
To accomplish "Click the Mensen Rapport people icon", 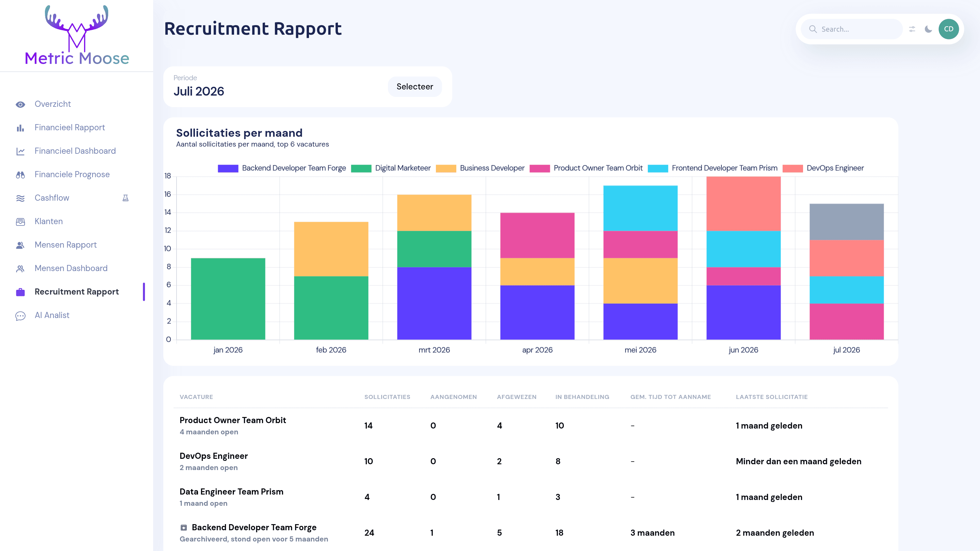I will (x=20, y=245).
